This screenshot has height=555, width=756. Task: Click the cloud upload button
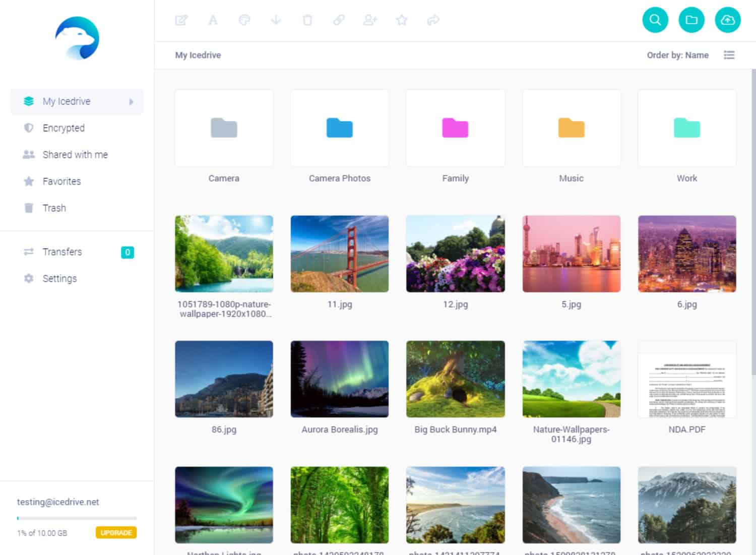[728, 20]
